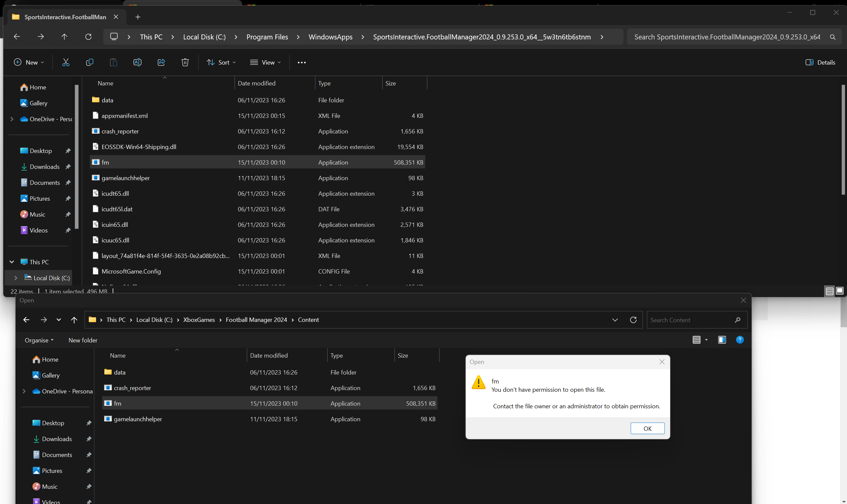
Task: Click the File Explorer search box
Action: [x=734, y=37]
